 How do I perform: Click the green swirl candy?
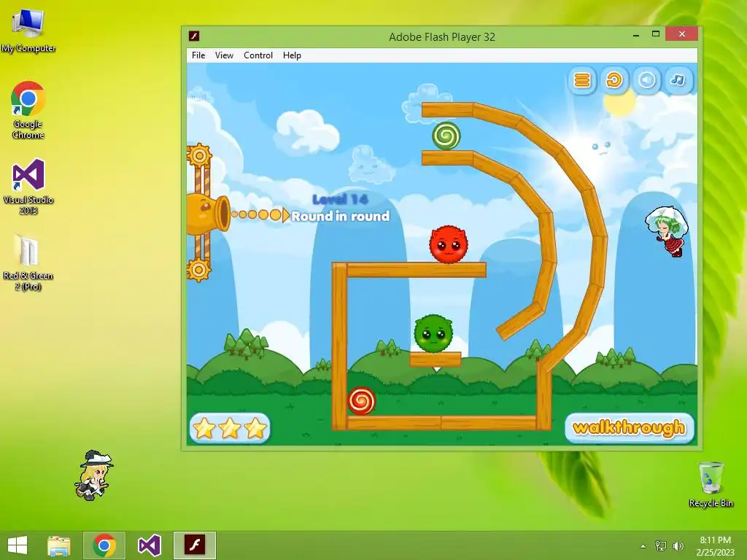pyautogui.click(x=446, y=136)
